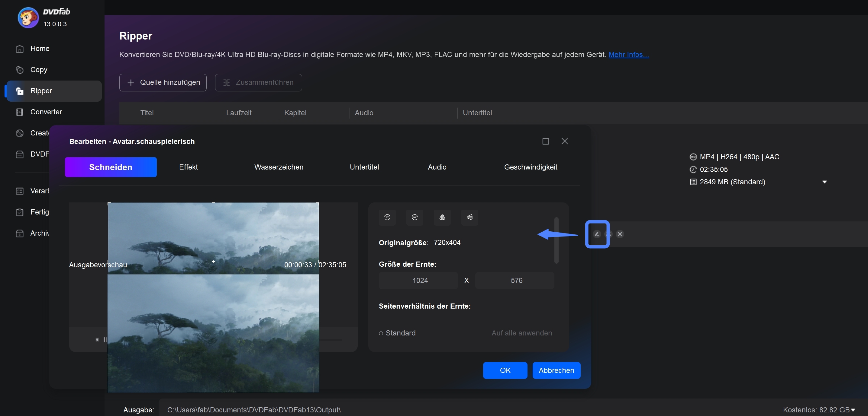868x416 pixels.
Task: Enable Geschwindigkeit editing option
Action: (530, 167)
